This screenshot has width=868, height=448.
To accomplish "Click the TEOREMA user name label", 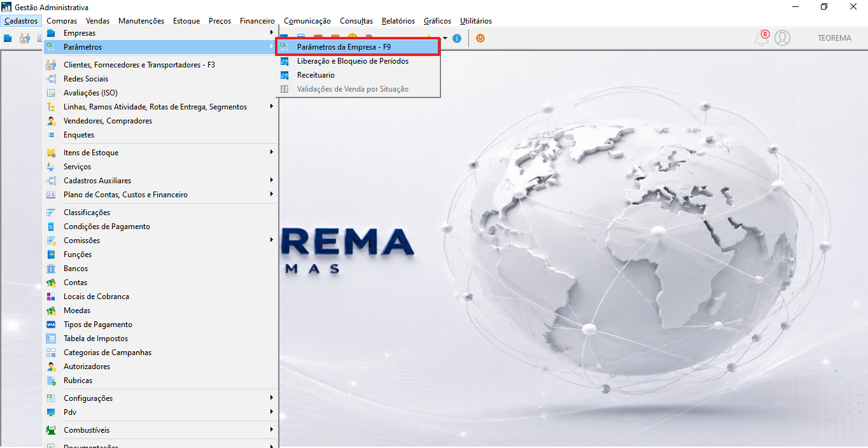I will point(834,38).
